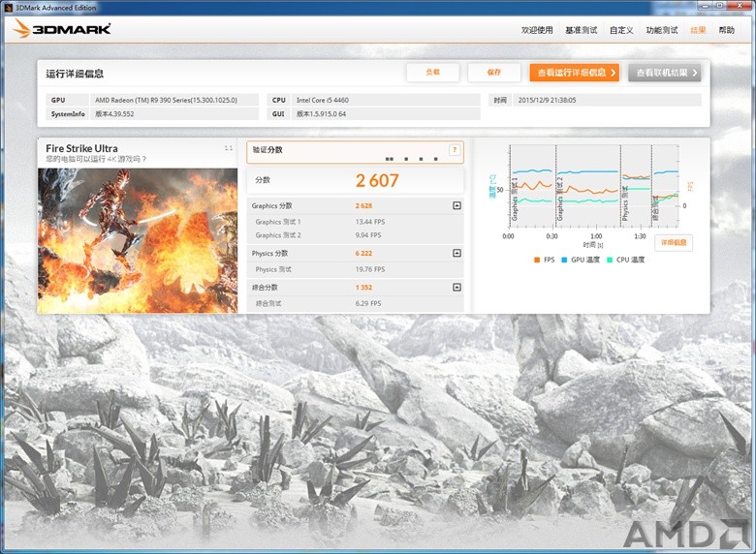Click the GUI version 1.5.915.0 64 field
The image size is (756, 554).
[x=386, y=114]
